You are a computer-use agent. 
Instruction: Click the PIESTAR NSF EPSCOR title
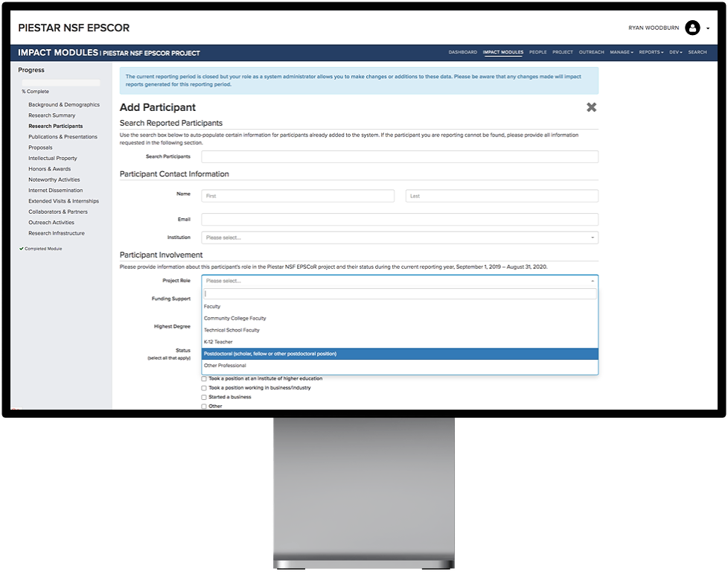point(74,28)
